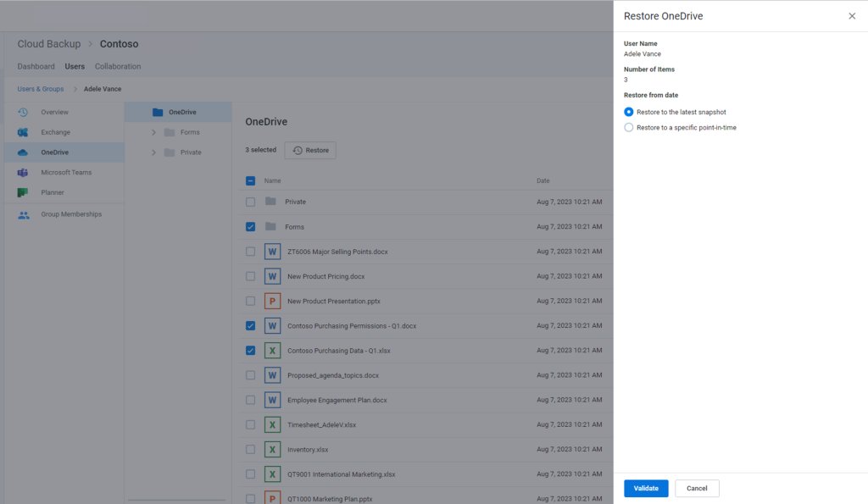Click the Restore clock icon
Viewport: 868px width, 504px height.
(298, 151)
